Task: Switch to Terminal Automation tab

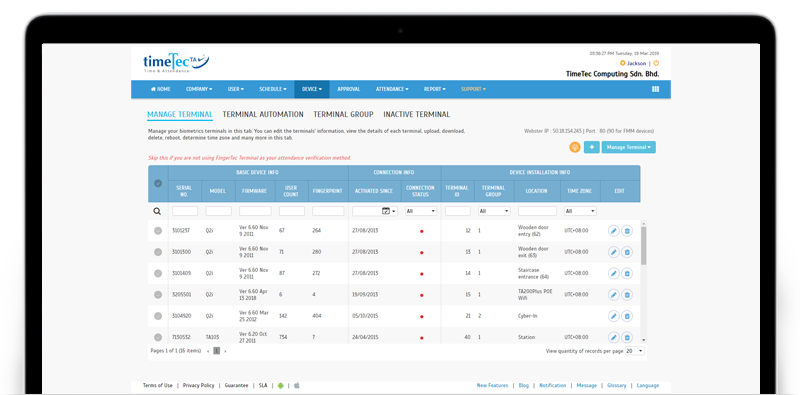Action: click(x=263, y=115)
